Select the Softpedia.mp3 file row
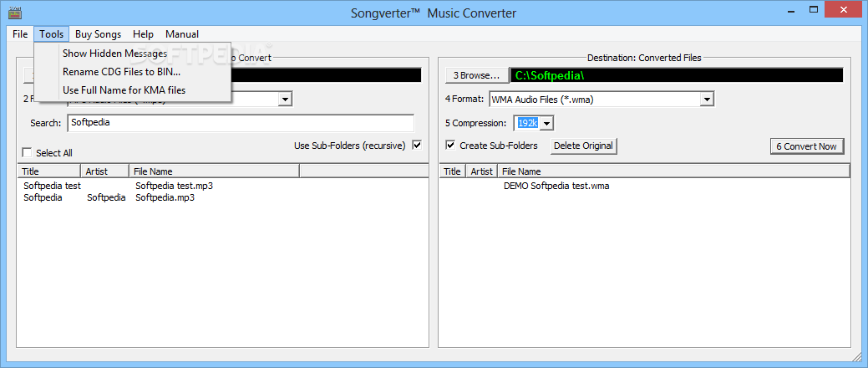The image size is (868, 368). pos(165,197)
